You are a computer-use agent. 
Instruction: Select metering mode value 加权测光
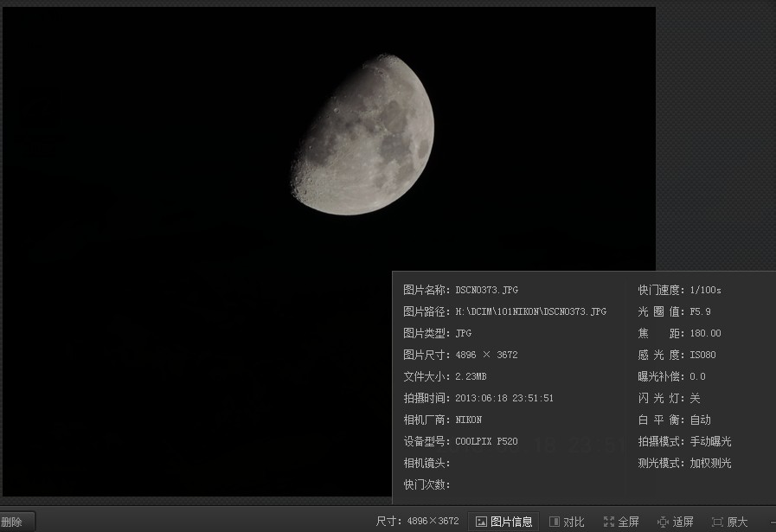710,463
